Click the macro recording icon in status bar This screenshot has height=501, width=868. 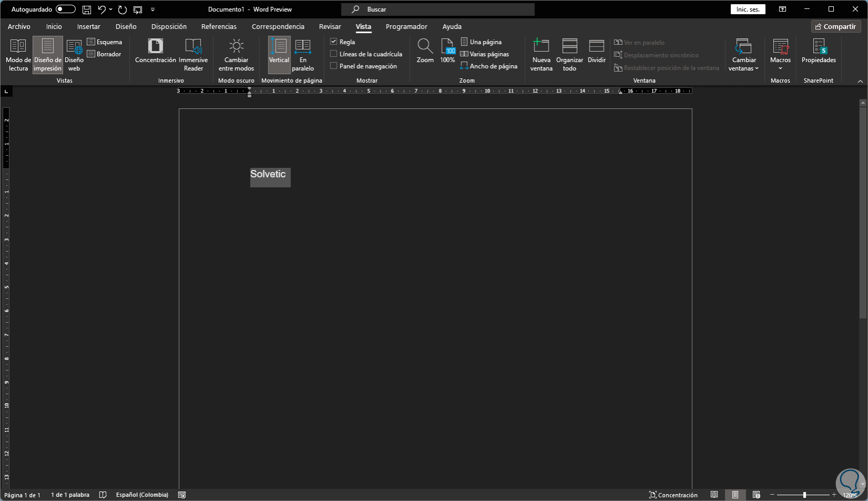click(182, 495)
